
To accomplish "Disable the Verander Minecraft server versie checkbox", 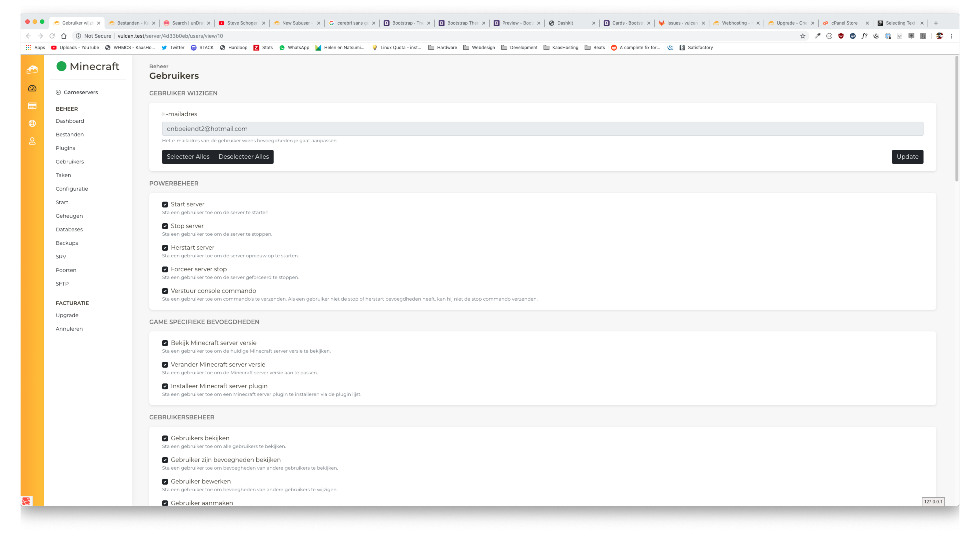I will 165,365.
